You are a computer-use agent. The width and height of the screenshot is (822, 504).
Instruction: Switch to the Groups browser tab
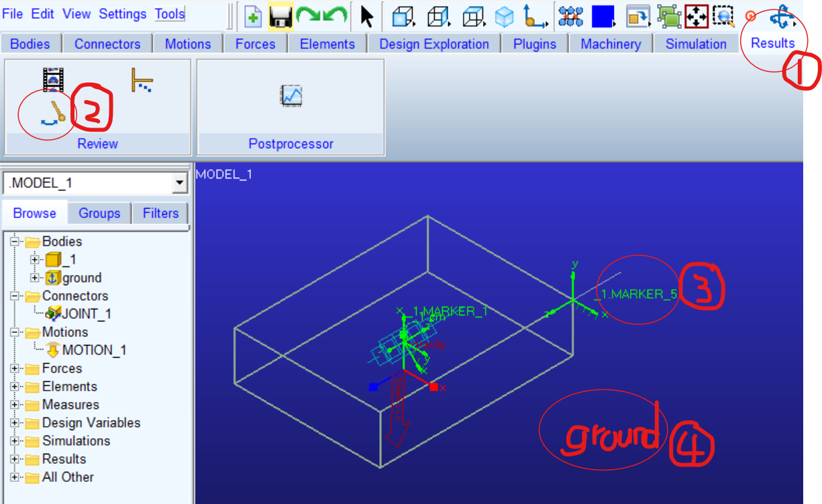coord(99,213)
